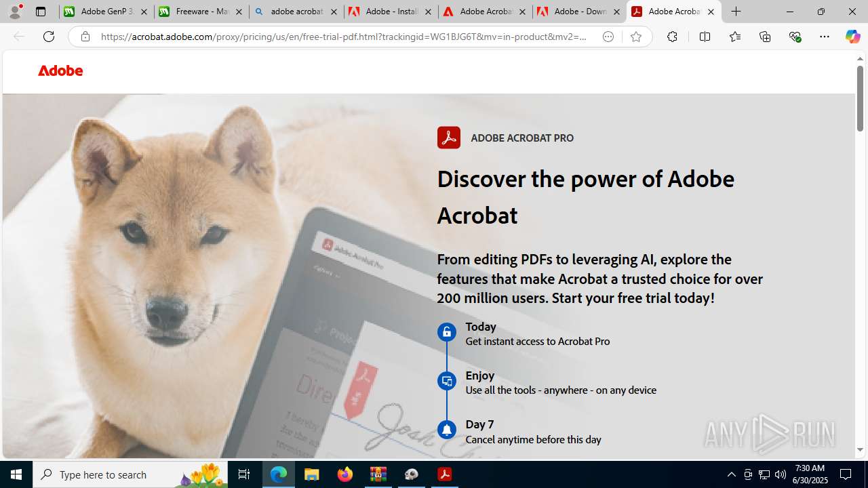The image size is (868, 488).
Task: Open the notification center
Action: tap(846, 474)
